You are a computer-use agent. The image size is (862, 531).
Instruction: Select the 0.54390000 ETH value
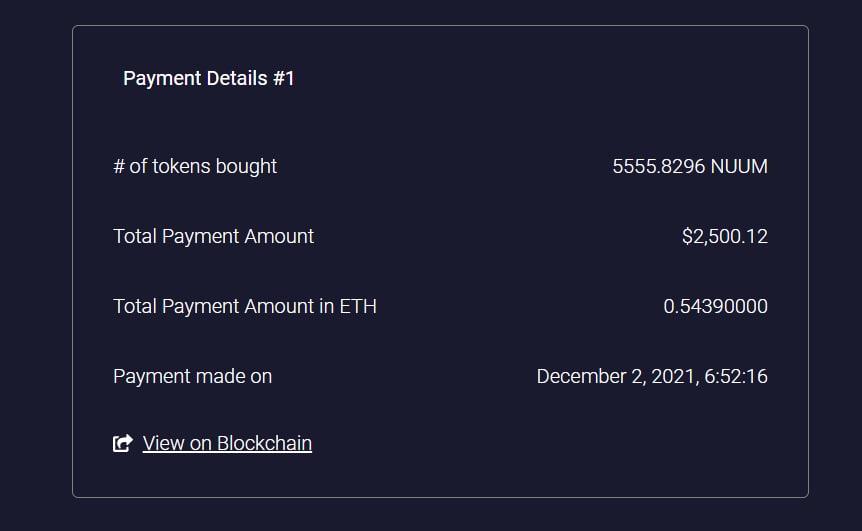(715, 306)
